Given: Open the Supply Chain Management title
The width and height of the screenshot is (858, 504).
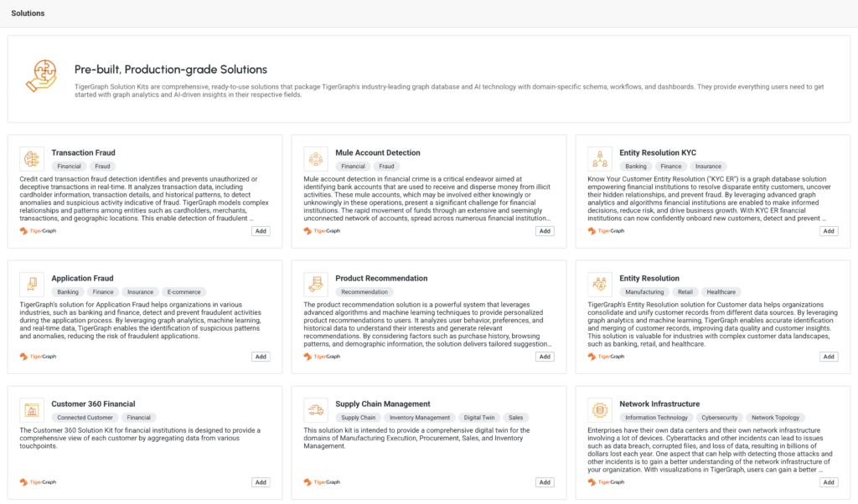Looking at the screenshot, I should tap(382, 404).
